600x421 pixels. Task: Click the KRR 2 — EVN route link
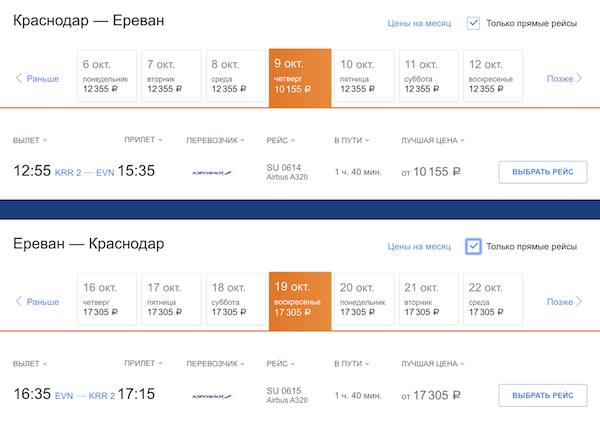click(x=84, y=172)
